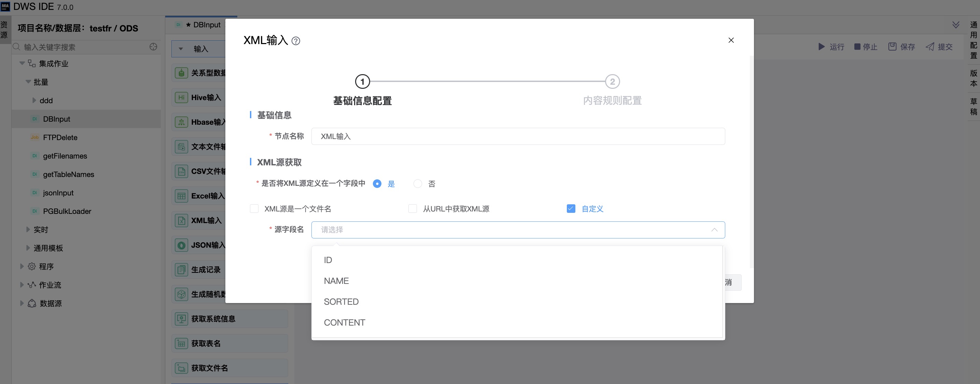Collapse the 源字段名 dropdown arrow
The image size is (980, 384).
click(714, 230)
